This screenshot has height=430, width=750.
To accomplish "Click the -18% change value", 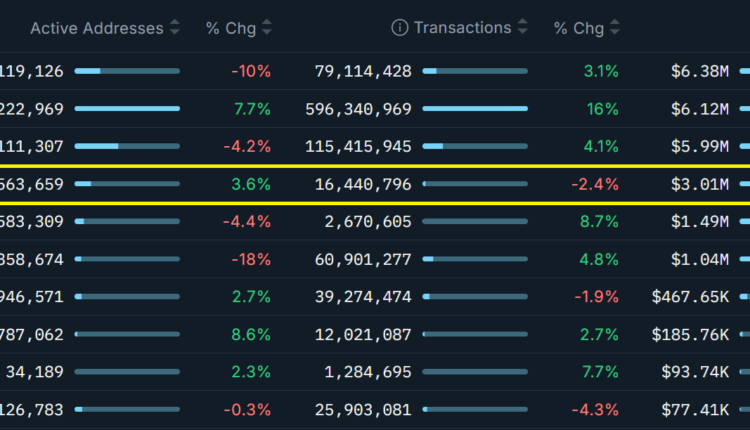I will click(x=250, y=260).
